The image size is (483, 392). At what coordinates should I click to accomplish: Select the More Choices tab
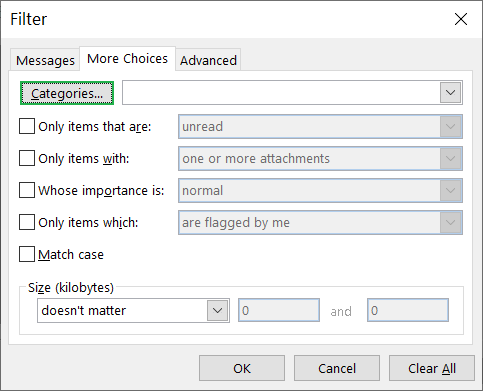pos(127,59)
